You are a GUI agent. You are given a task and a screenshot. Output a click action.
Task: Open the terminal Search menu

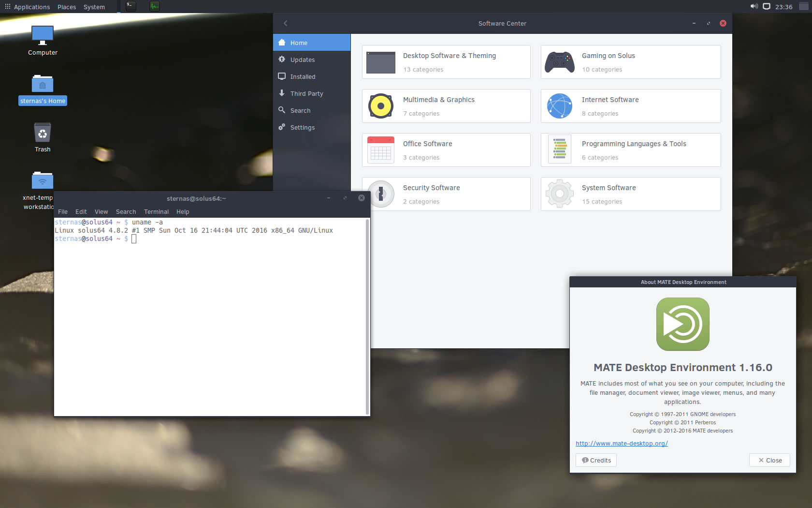(x=126, y=211)
